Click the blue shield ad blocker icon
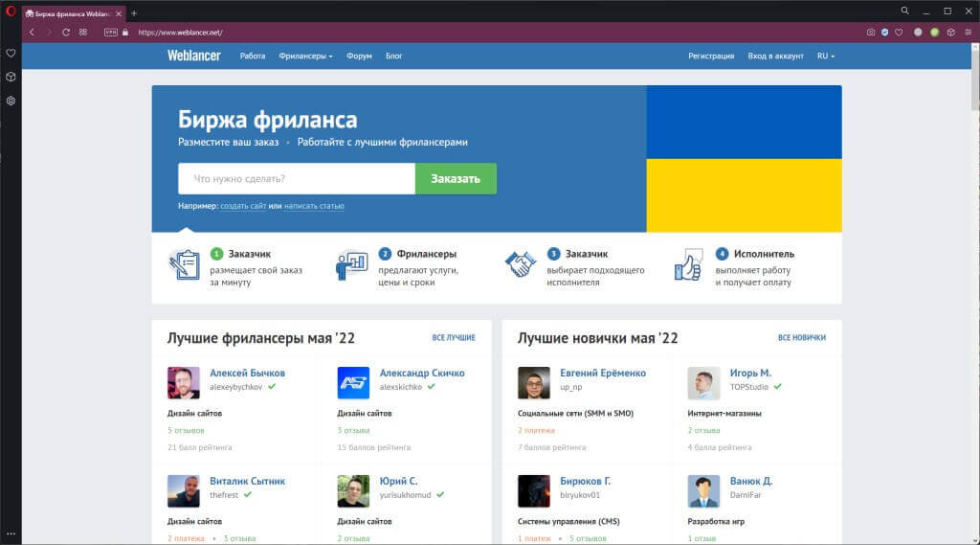The image size is (980, 545). point(884,32)
